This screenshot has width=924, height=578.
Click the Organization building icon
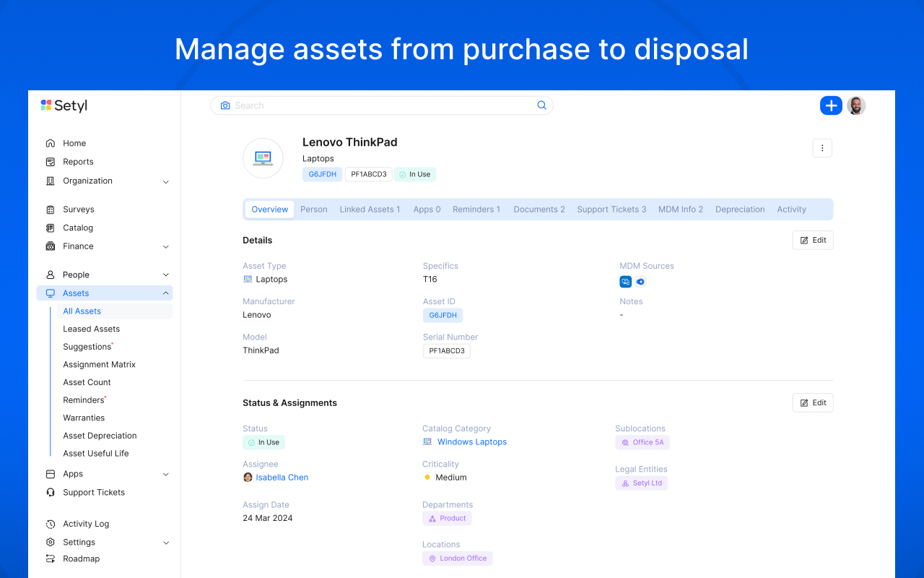(x=51, y=181)
